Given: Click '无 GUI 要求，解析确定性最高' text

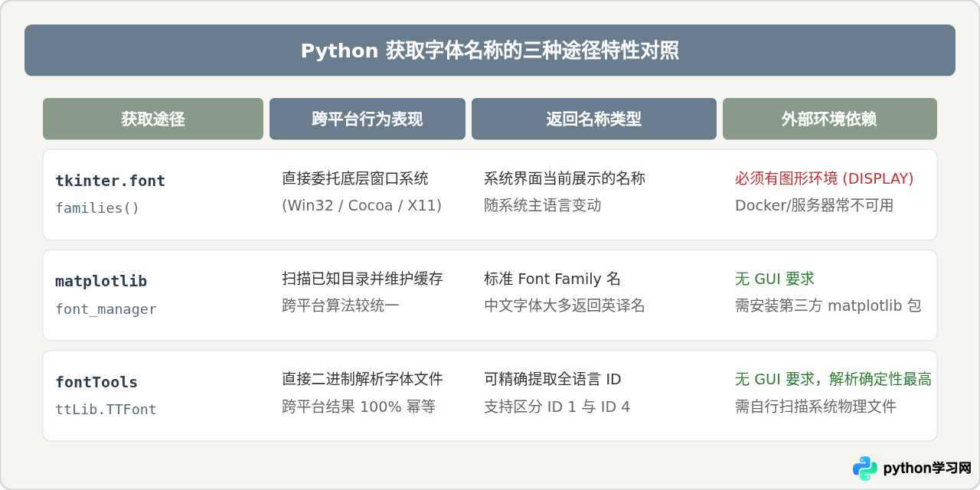Looking at the screenshot, I should 834,379.
